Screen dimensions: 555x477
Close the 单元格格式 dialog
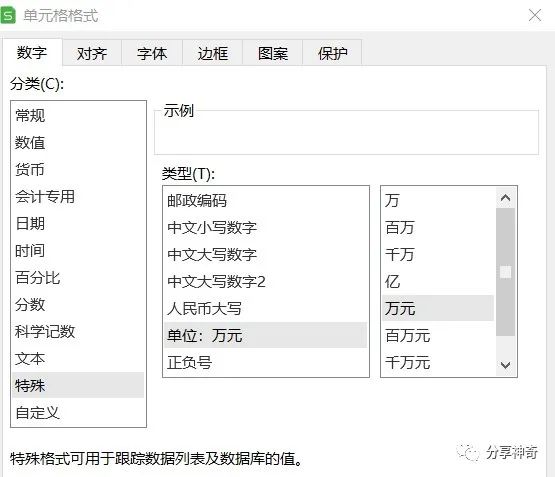pyautogui.click(x=534, y=15)
